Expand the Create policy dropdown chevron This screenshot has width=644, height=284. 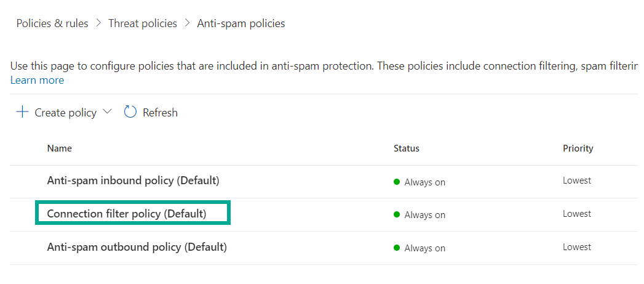pos(107,112)
